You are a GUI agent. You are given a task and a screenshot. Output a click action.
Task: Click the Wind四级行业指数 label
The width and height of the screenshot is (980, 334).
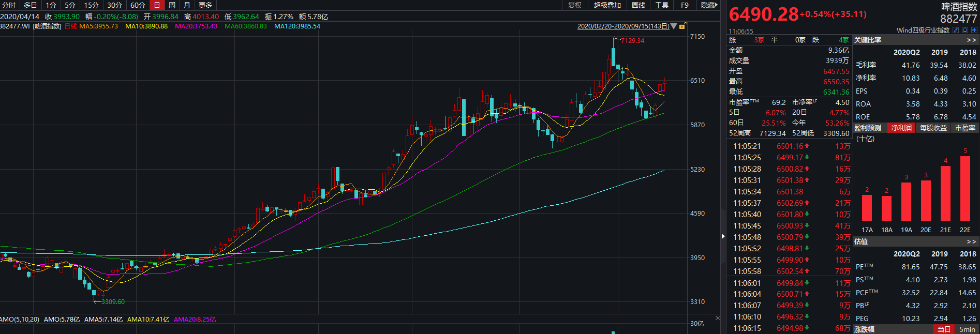[x=923, y=30]
